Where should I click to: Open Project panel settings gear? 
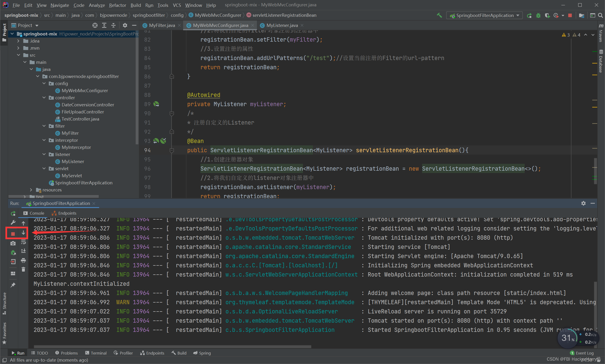(x=125, y=25)
